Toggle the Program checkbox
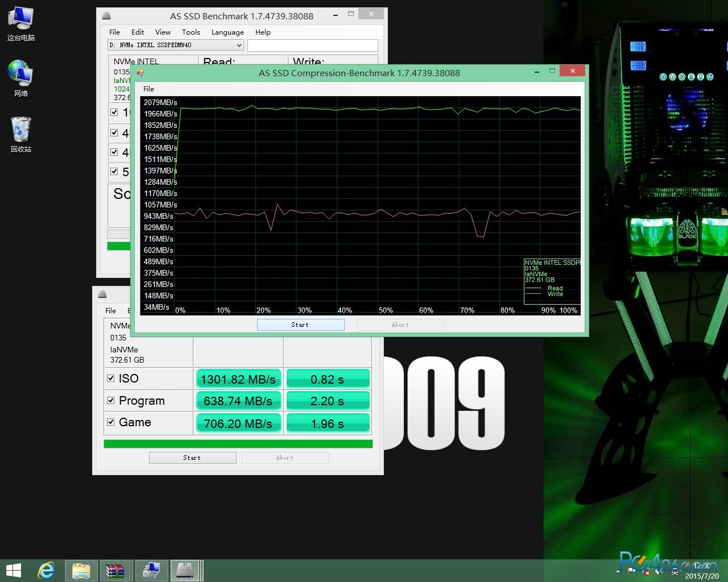The height and width of the screenshot is (582, 728). (x=110, y=401)
